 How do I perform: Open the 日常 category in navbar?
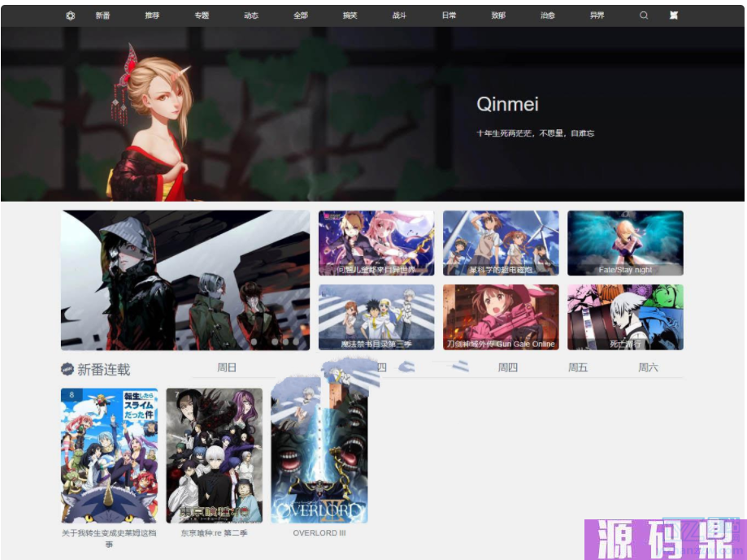point(450,15)
